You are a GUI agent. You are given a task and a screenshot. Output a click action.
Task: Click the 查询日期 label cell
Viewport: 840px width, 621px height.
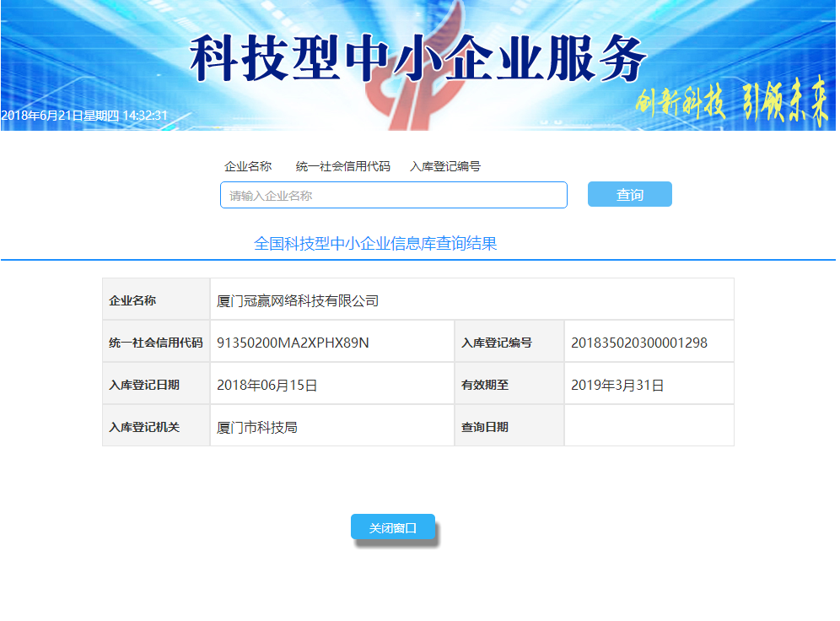click(509, 426)
